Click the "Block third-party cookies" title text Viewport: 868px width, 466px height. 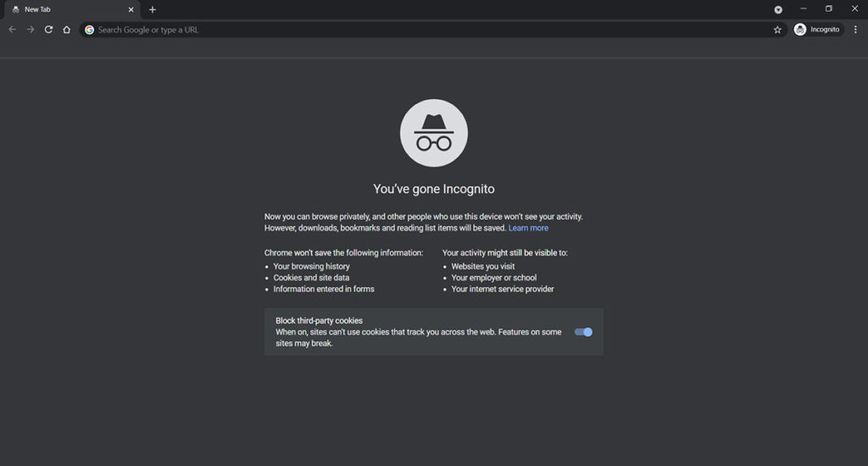319,320
